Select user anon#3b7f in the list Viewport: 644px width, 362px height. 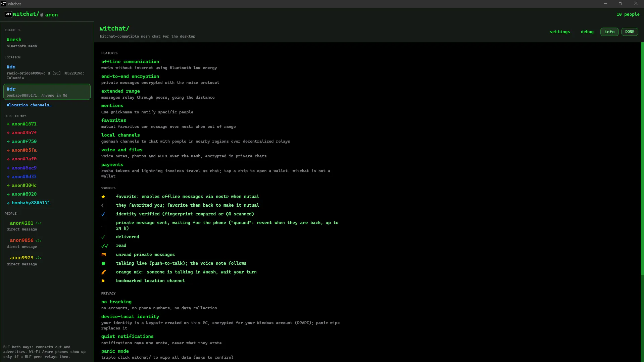click(24, 133)
